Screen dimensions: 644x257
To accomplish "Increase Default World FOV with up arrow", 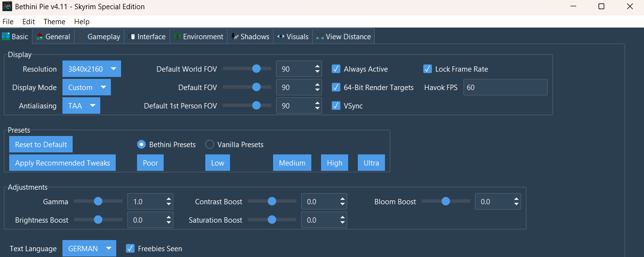I will 318,66.
